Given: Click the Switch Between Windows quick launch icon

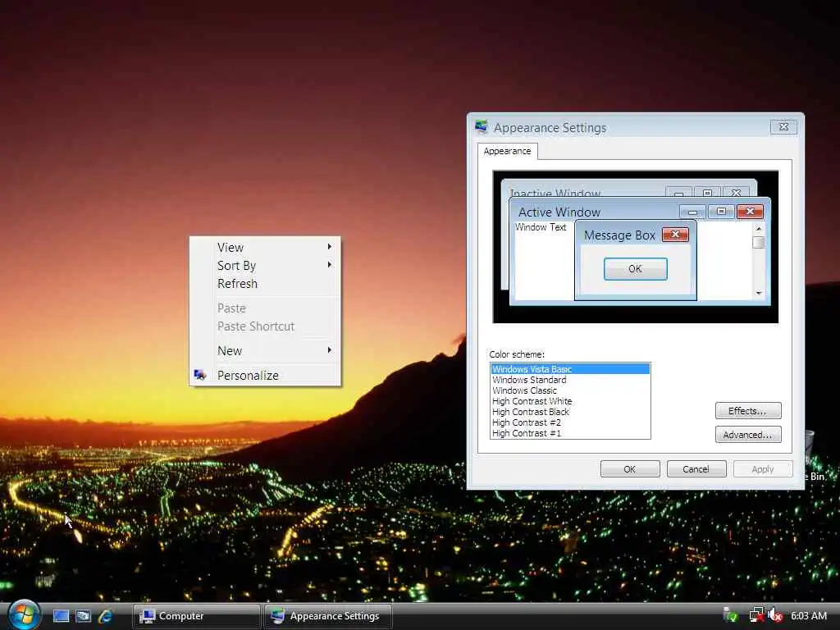Looking at the screenshot, I should [83, 616].
